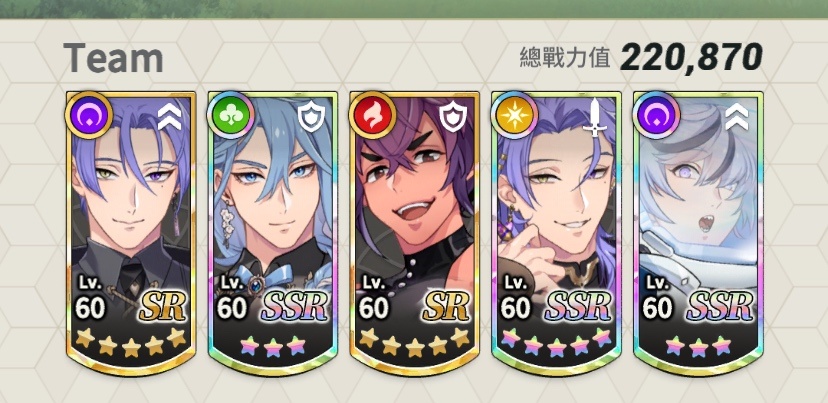
Task: Click the rainbow stars on second card
Action: coord(273,346)
